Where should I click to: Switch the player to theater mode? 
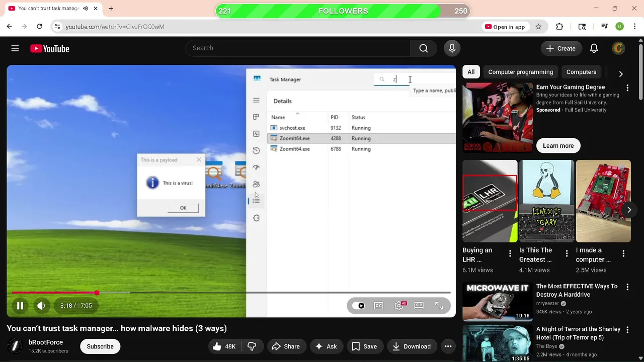coord(419,306)
